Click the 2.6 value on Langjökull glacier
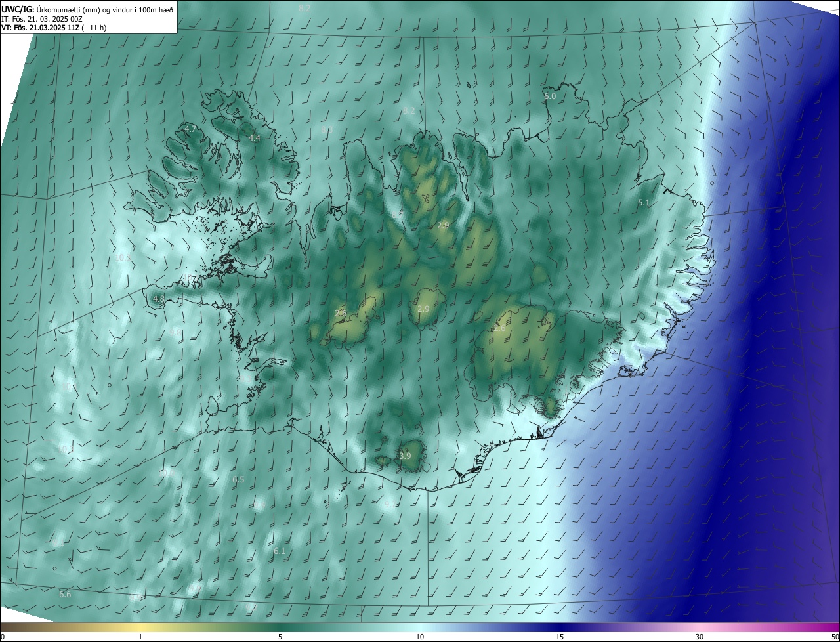The width and height of the screenshot is (840, 642). (341, 314)
